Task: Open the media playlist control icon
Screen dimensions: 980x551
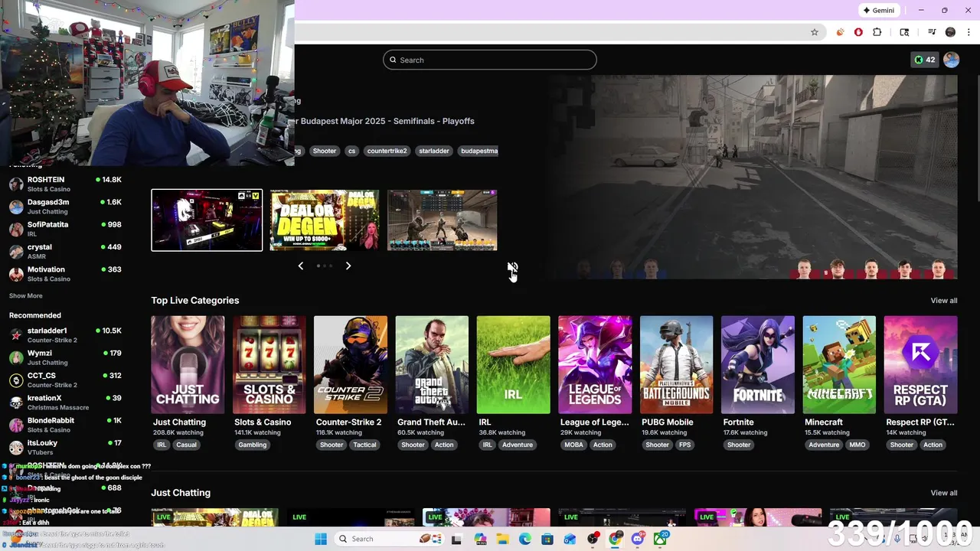Action: (x=932, y=32)
